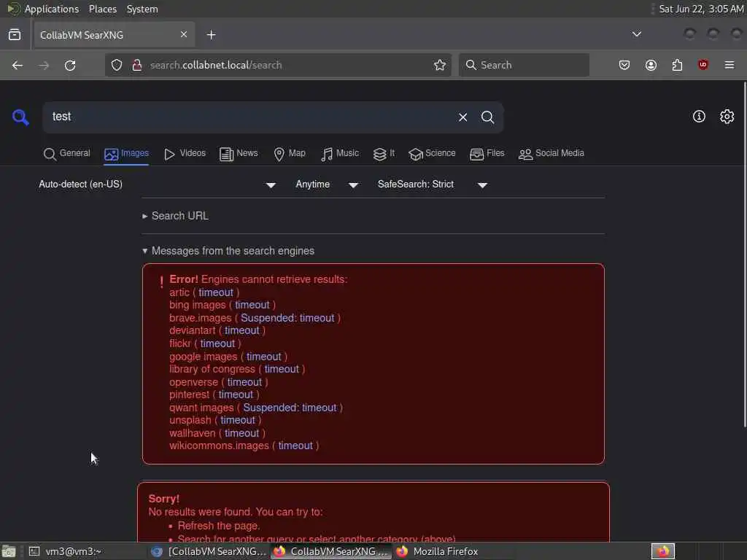
Task: Select the Images category tab
Action: coord(126,153)
